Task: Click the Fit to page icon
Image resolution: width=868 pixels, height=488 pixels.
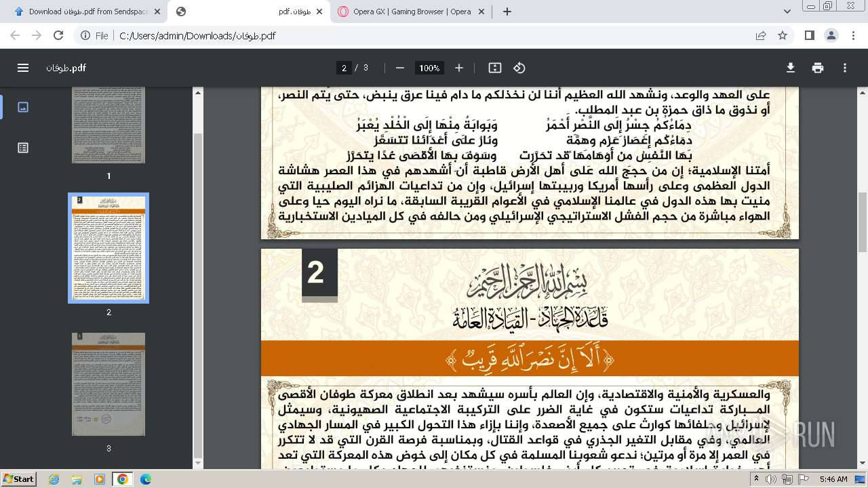Action: (x=495, y=68)
